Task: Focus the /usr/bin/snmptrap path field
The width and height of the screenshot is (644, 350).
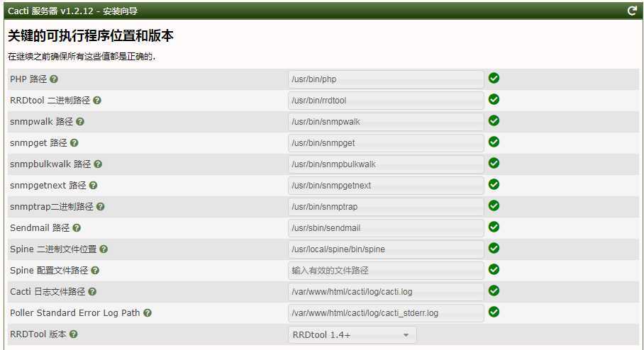Action: coord(386,207)
